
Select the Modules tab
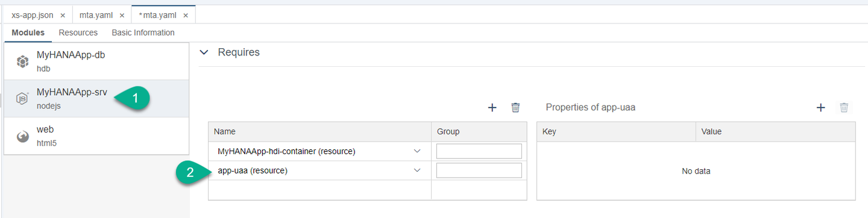tap(28, 33)
